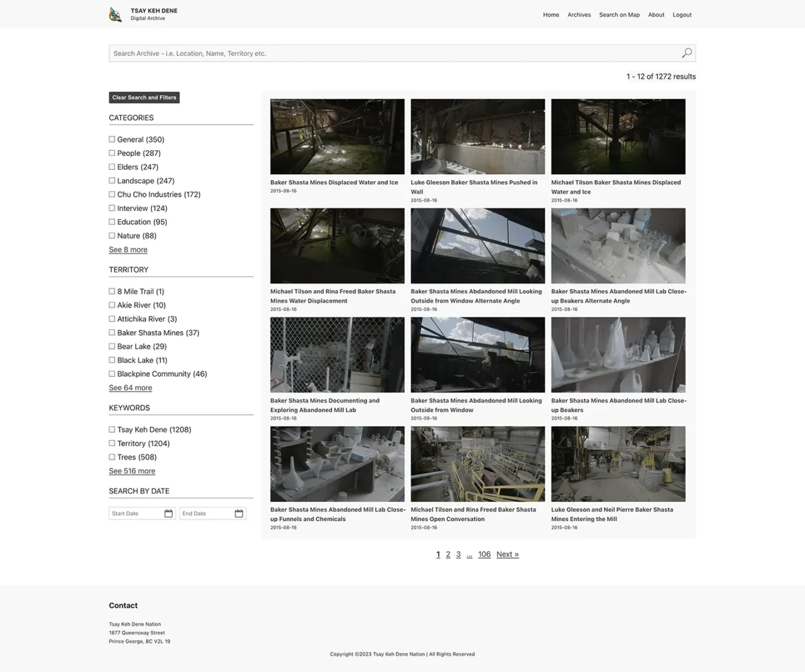Screen dimensions: 805x672
Task: Expand territories with See 64 more
Action: [x=130, y=388]
